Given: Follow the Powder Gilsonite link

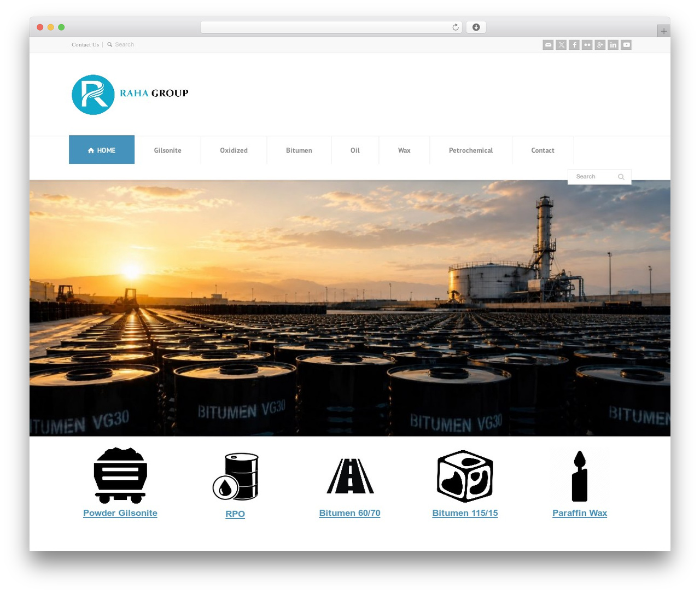Looking at the screenshot, I should coord(120,513).
